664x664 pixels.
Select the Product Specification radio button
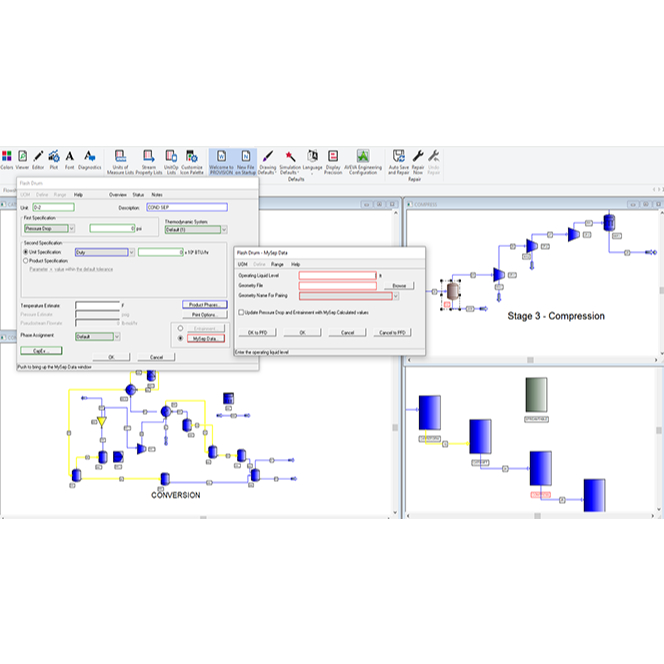(x=25, y=261)
